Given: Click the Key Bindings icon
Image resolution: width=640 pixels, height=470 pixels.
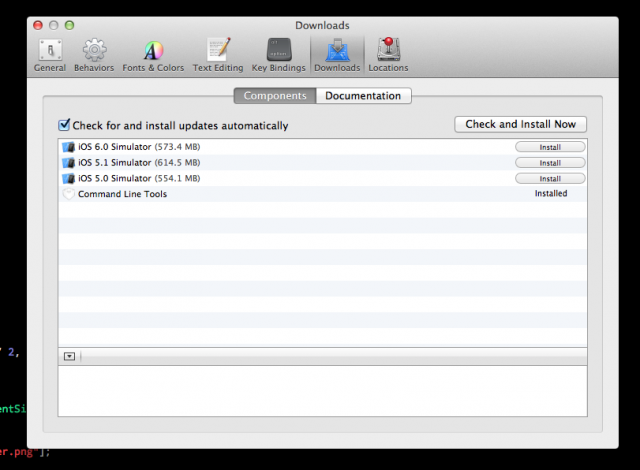Looking at the screenshot, I should point(279,50).
